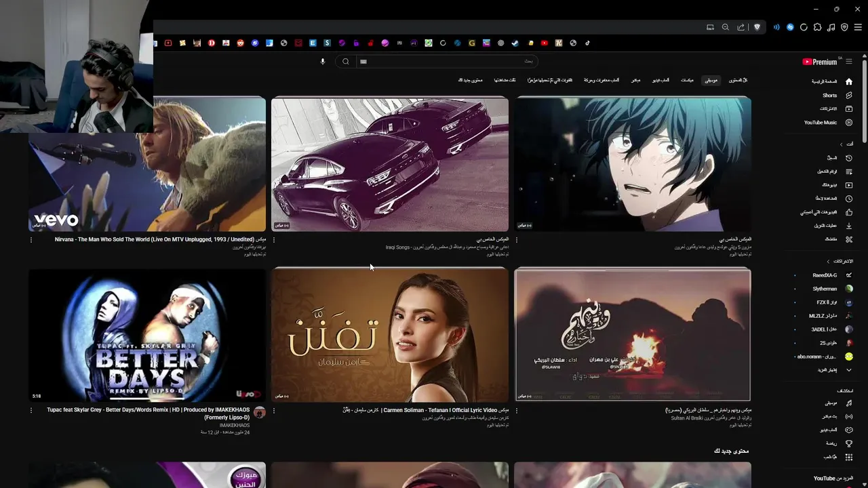
Task: Open the browser zoom magnifier icon
Action: (x=725, y=27)
